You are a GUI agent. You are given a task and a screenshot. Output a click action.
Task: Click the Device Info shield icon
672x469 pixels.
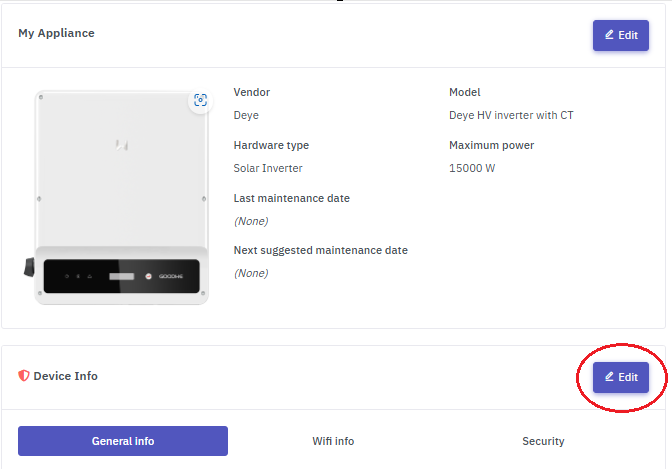tap(24, 376)
